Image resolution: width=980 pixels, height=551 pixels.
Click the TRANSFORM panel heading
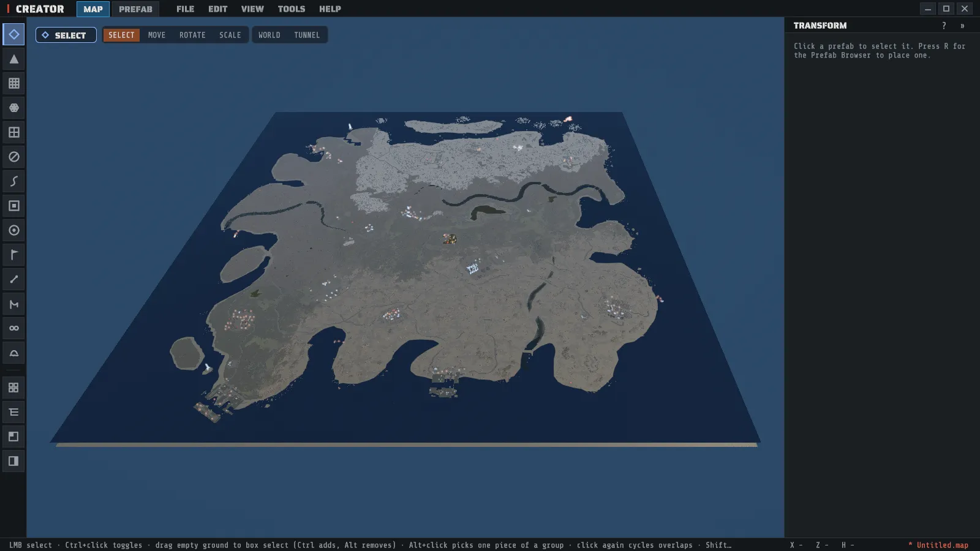coord(820,26)
